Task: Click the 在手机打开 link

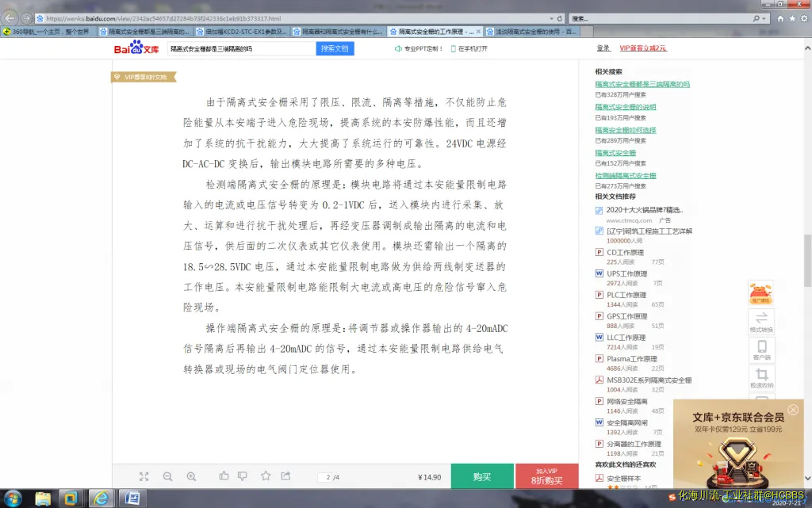Action: (x=469, y=48)
